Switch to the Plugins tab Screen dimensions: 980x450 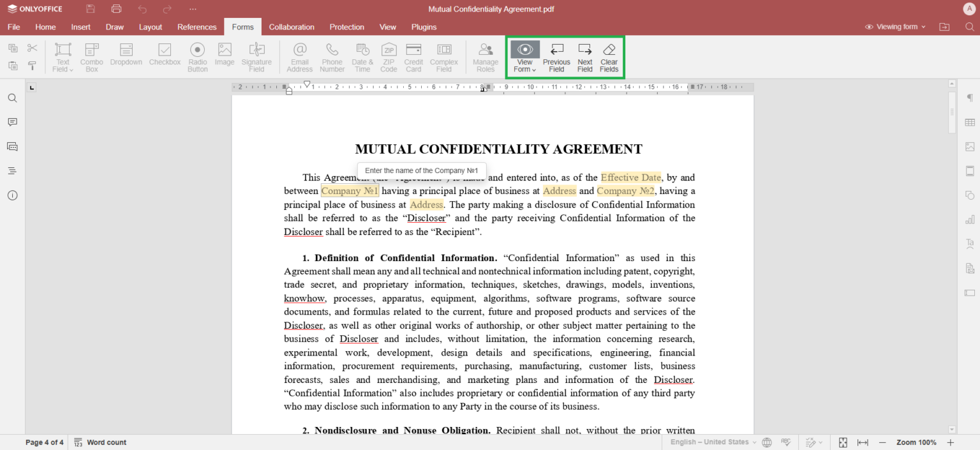(x=424, y=27)
